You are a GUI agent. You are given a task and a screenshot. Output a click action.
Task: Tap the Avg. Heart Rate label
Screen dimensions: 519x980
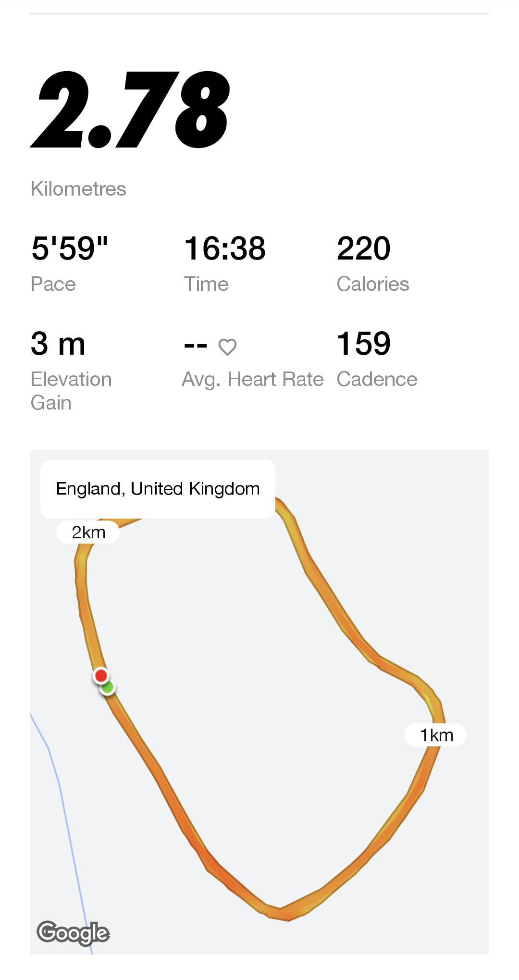253,379
